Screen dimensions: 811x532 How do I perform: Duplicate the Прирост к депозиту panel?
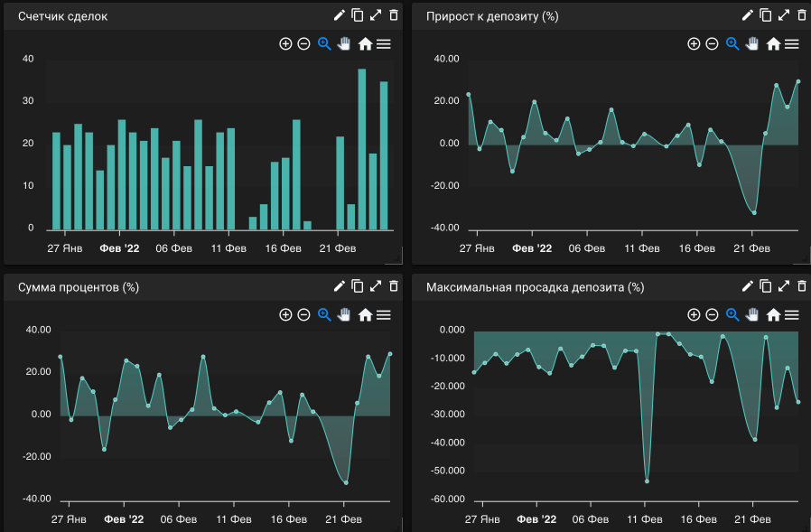766,15
